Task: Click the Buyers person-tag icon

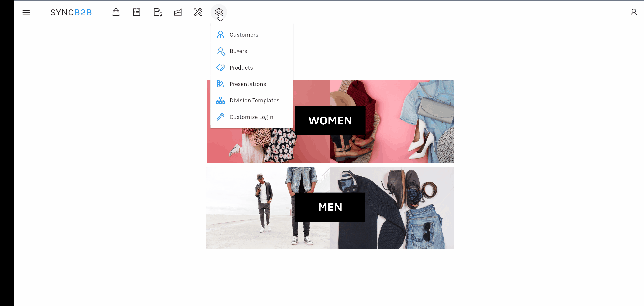Action: 221,51
